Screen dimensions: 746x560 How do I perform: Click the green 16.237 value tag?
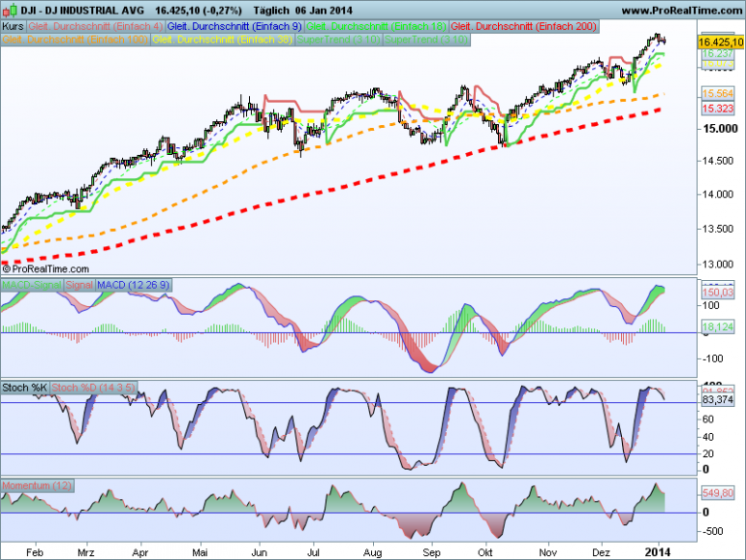coord(718,53)
